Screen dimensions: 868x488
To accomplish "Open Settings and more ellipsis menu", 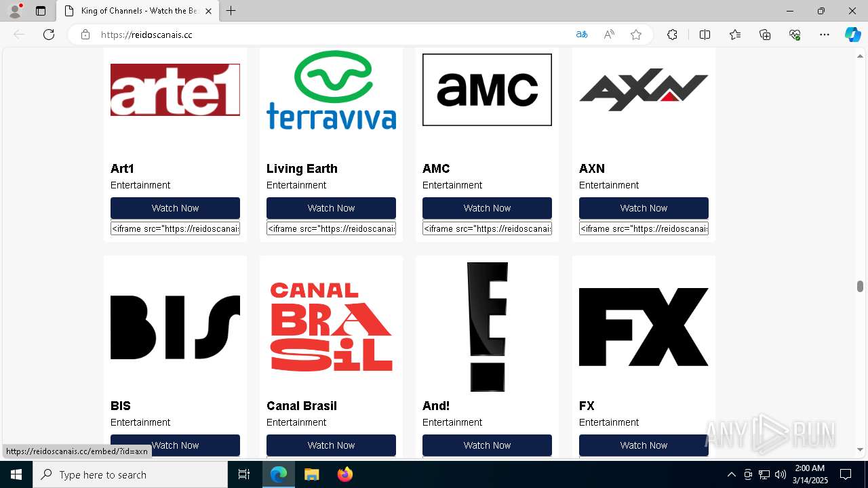I will (825, 35).
